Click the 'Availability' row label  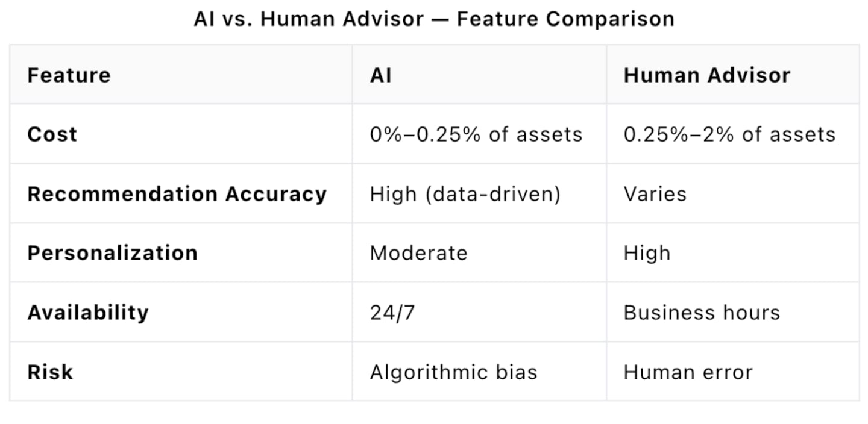pyautogui.click(x=87, y=312)
